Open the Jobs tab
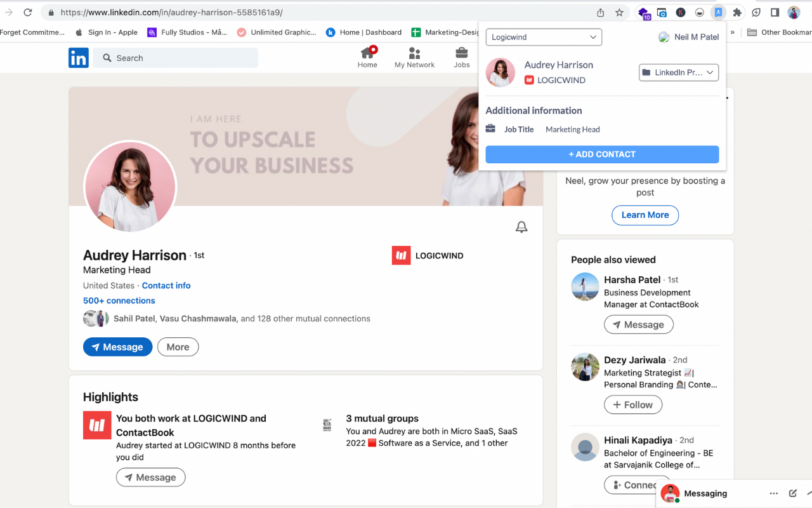 (462, 57)
